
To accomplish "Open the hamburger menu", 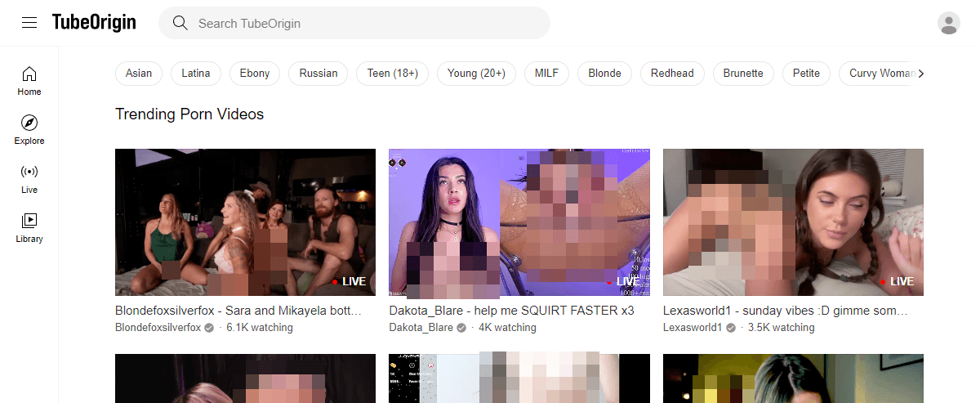I will (x=29, y=23).
